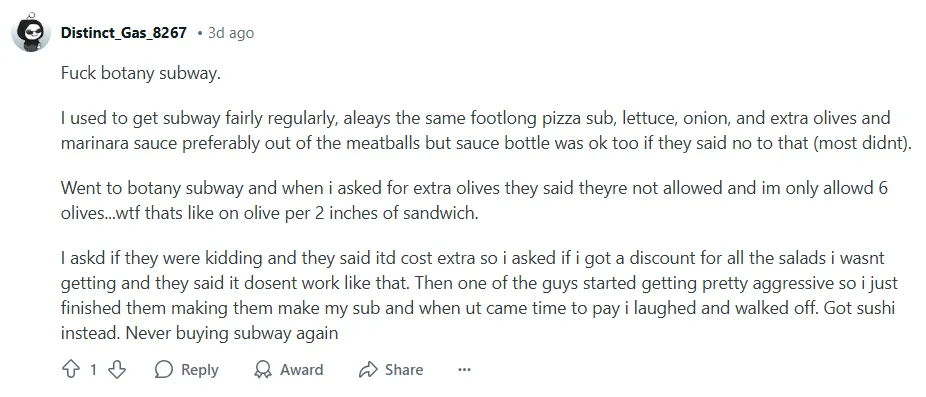Viewport: 926px width, 397px height.
Task: Click the vote count number 1
Action: coord(93,370)
